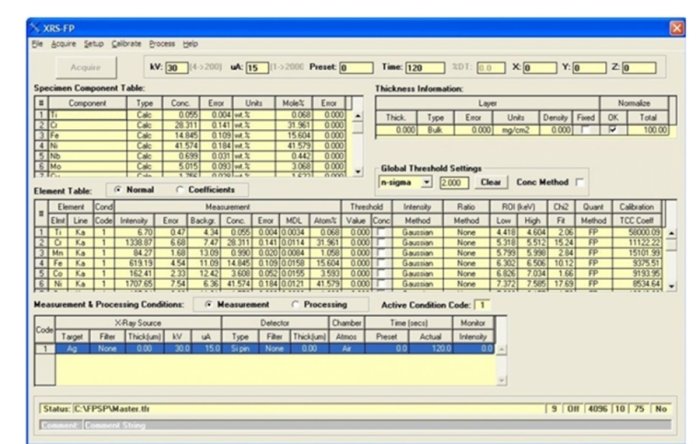Switch to Processing conditions radio option
Viewport: 700px width, 444px height.
pyautogui.click(x=296, y=304)
